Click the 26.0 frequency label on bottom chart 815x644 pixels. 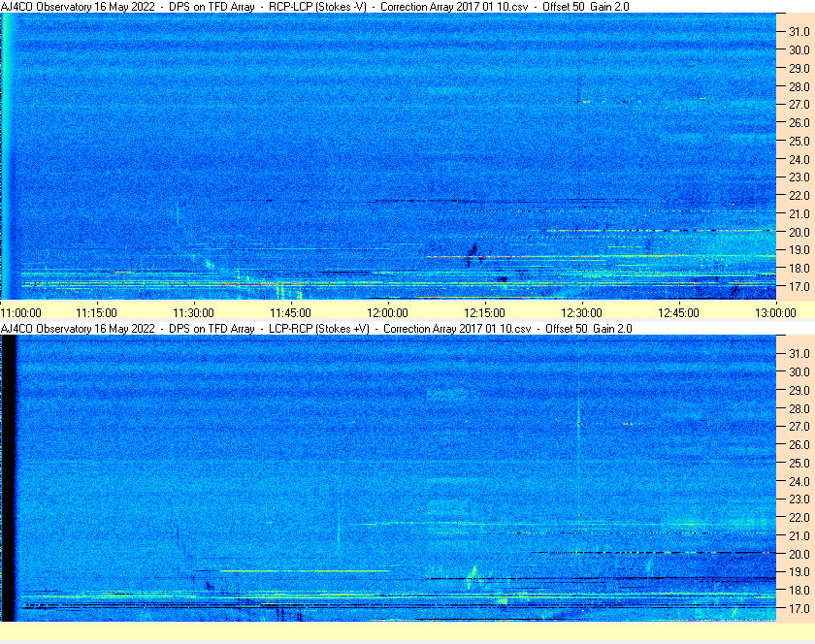pyautogui.click(x=799, y=445)
